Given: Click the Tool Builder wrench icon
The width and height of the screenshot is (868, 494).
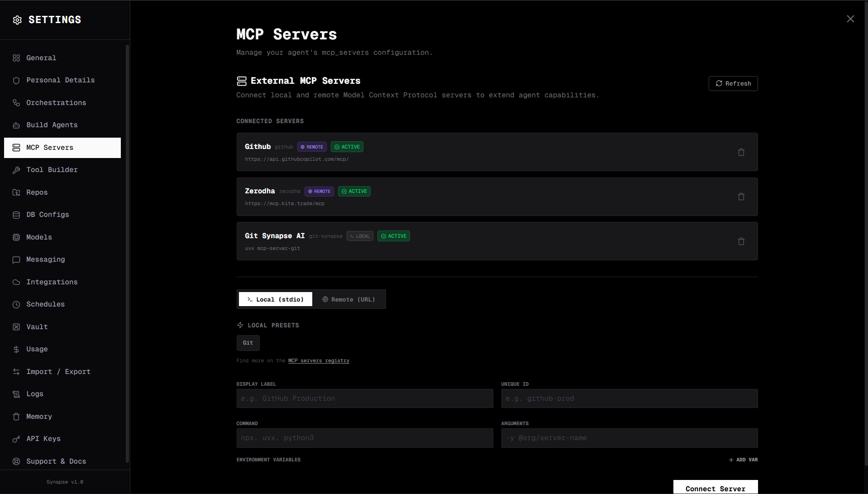Looking at the screenshot, I should (16, 170).
